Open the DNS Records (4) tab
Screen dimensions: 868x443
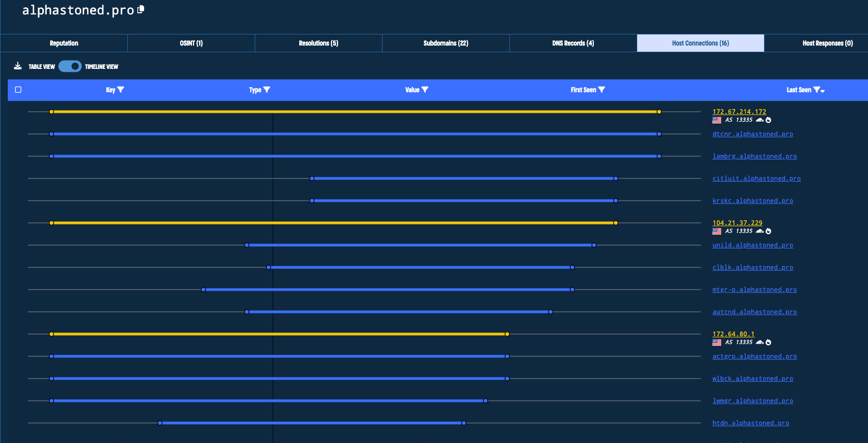click(x=573, y=43)
